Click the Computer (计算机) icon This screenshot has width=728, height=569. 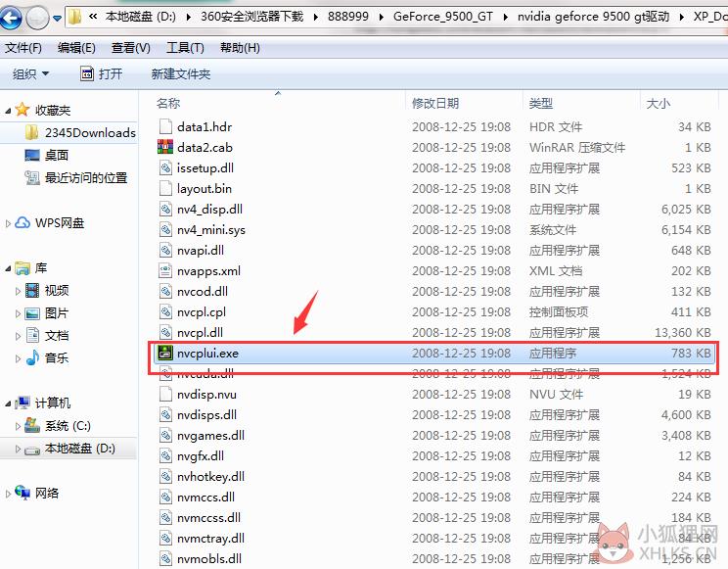coord(23,403)
